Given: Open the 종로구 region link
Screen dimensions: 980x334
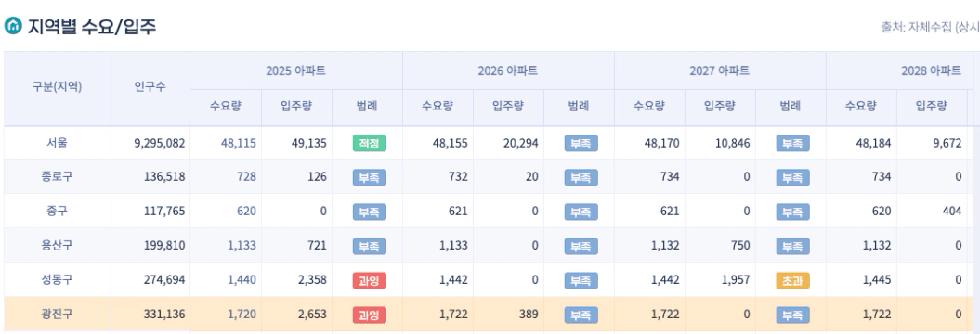Looking at the screenshot, I should (x=57, y=176).
